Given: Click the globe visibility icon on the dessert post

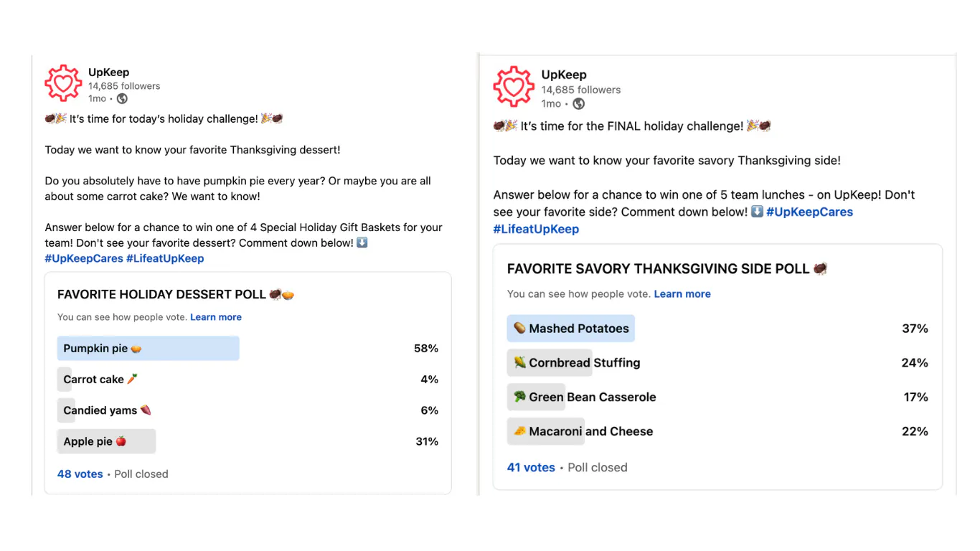Looking at the screenshot, I should point(121,98).
